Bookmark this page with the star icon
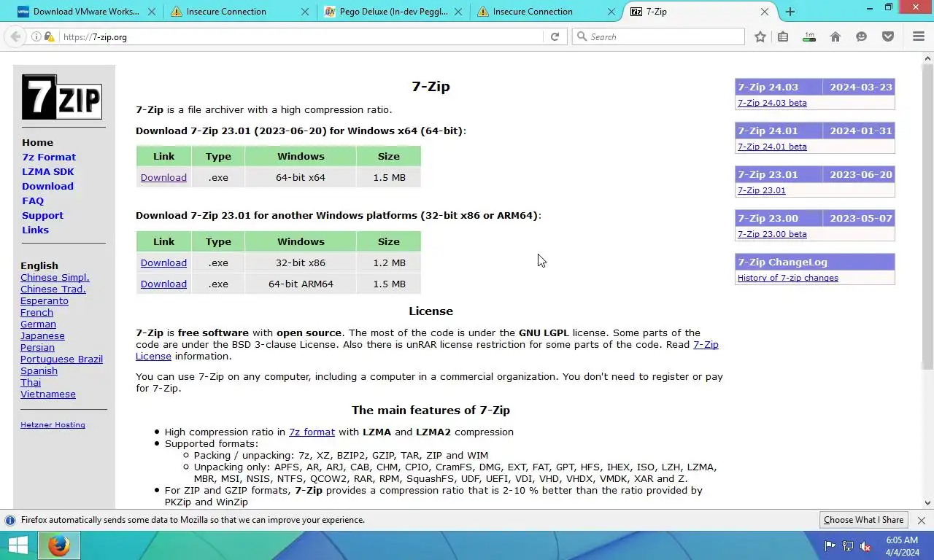Image resolution: width=934 pixels, height=560 pixels. point(760,36)
